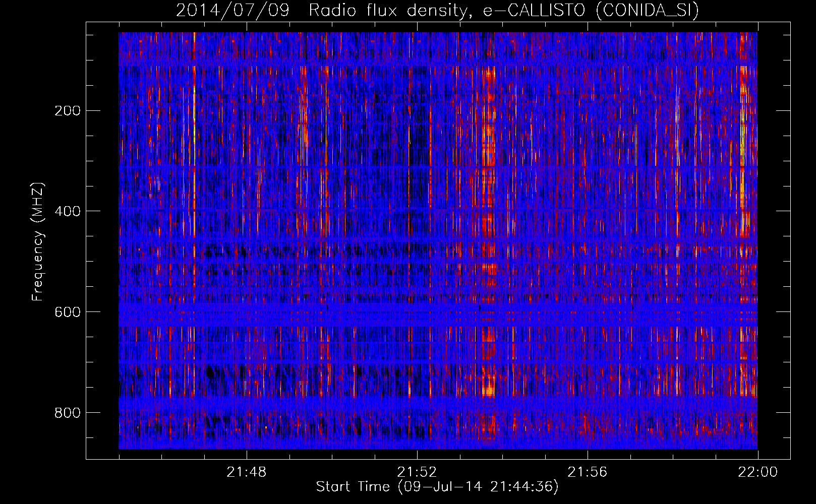
Task: Click the 800 frequency tick label
Action: (68, 413)
